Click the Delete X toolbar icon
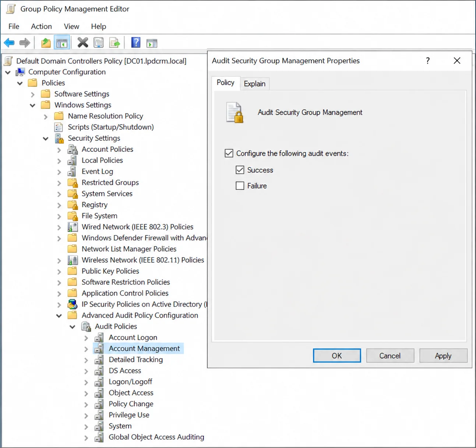The width and height of the screenshot is (476, 448). 83,43
